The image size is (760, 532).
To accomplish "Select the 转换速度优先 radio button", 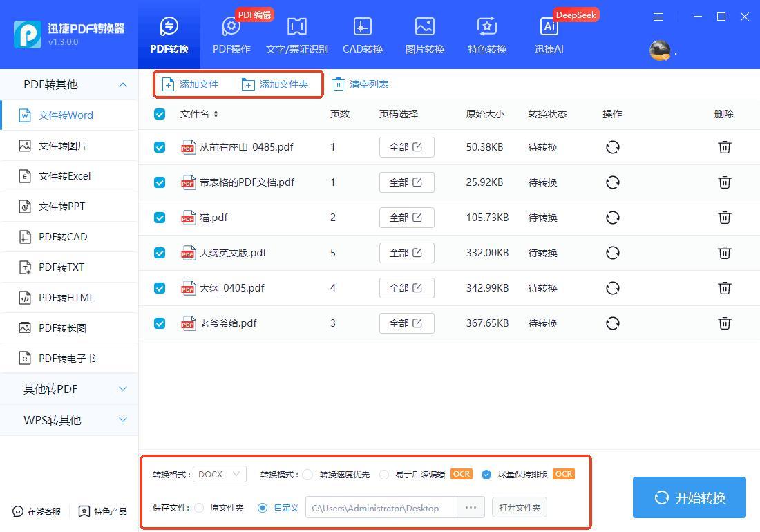I will click(x=307, y=475).
